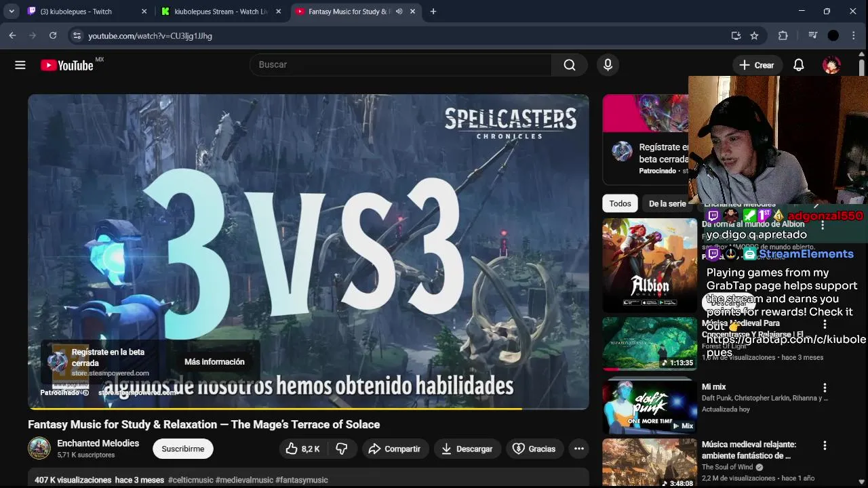Click the video title text
Screen dimensions: 868x488
(x=203, y=424)
